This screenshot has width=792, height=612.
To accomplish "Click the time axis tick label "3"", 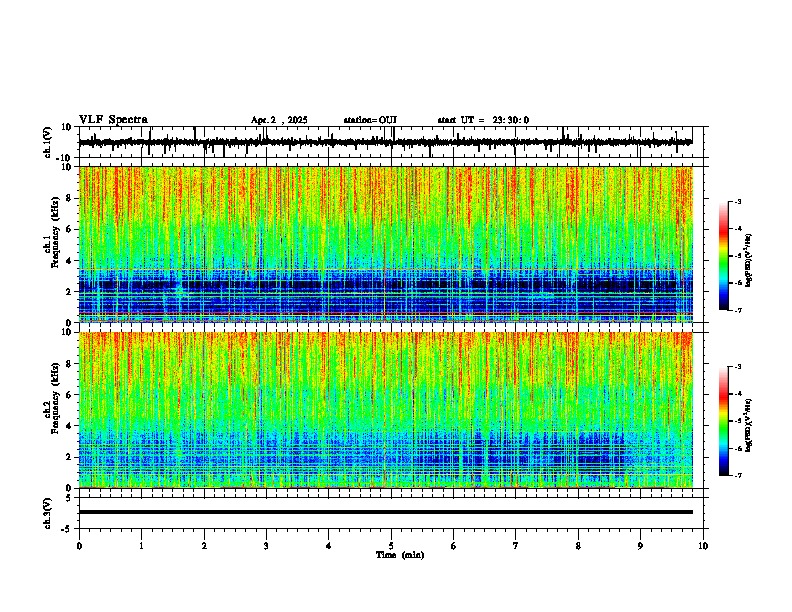I will (266, 546).
